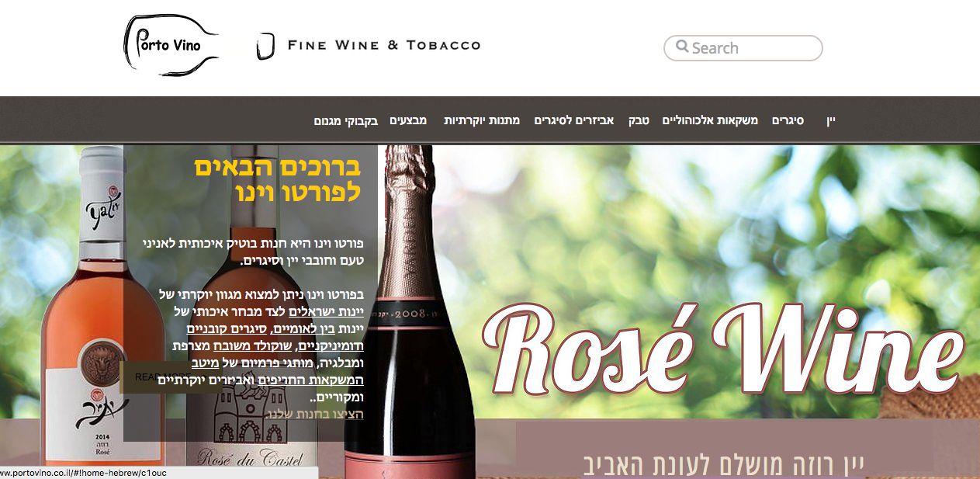The height and width of the screenshot is (479, 980).
Task: Open בקבוקי מגנום menu item
Action: pyautogui.click(x=346, y=121)
